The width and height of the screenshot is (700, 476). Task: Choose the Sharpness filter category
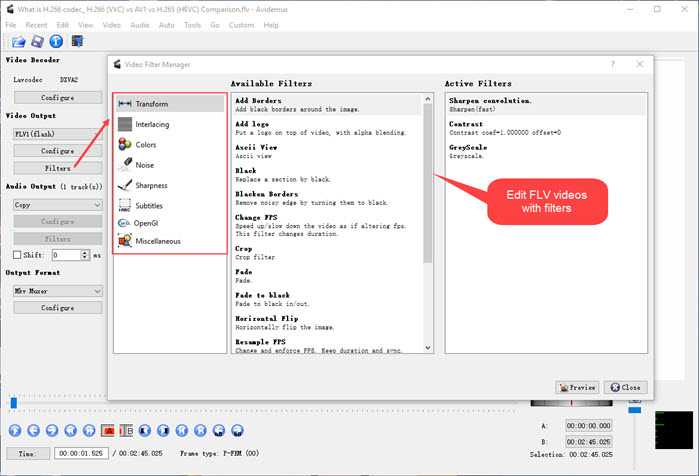click(x=151, y=185)
